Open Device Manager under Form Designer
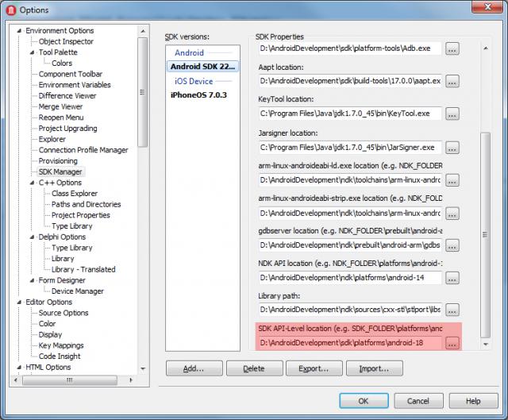 [x=78, y=291]
